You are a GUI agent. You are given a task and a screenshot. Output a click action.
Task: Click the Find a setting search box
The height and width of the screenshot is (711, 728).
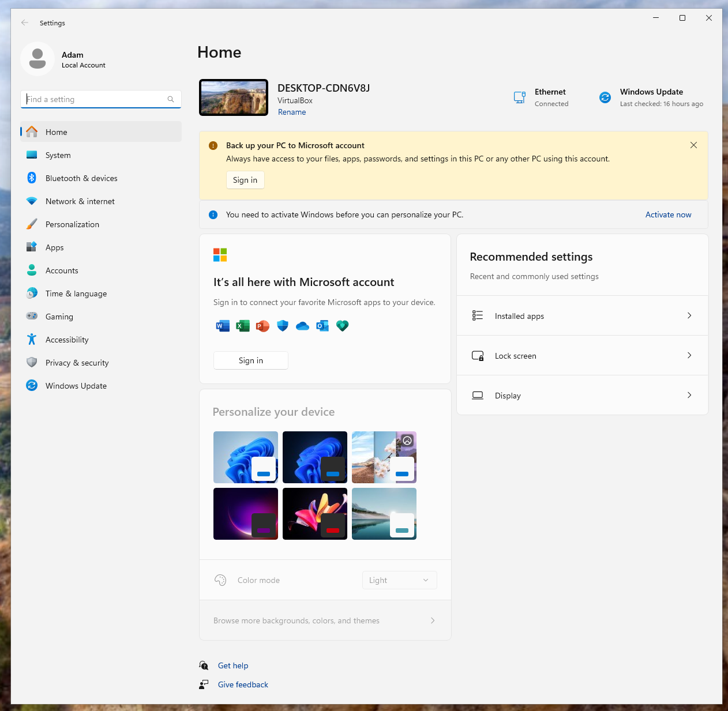click(101, 99)
